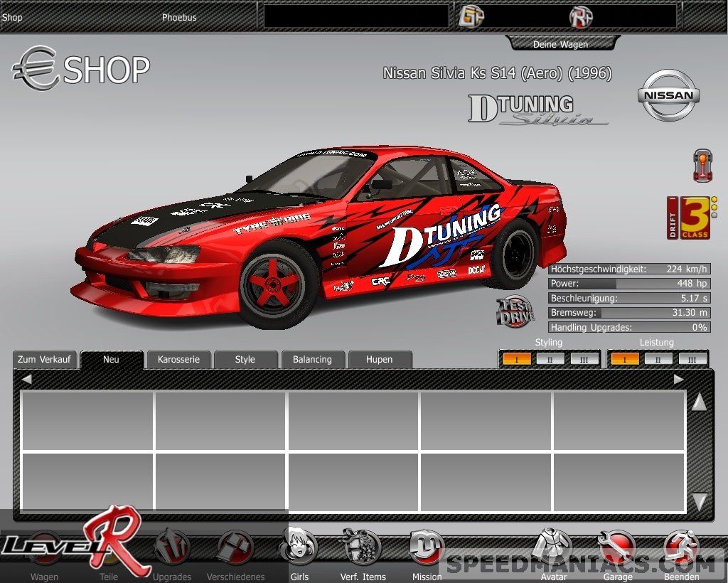Open the Verschiedenes icon
This screenshot has width=728, height=583.
click(x=235, y=549)
